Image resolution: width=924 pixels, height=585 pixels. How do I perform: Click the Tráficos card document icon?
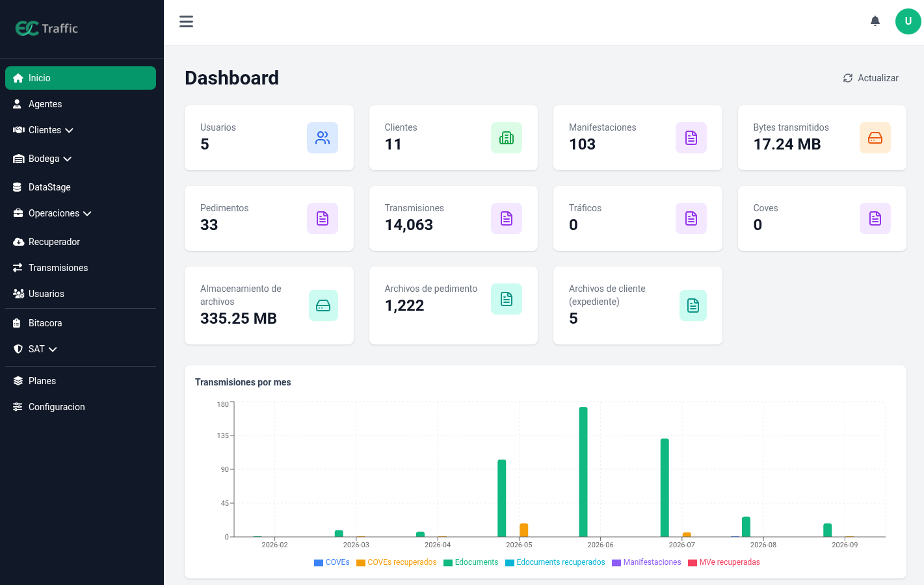click(x=691, y=218)
